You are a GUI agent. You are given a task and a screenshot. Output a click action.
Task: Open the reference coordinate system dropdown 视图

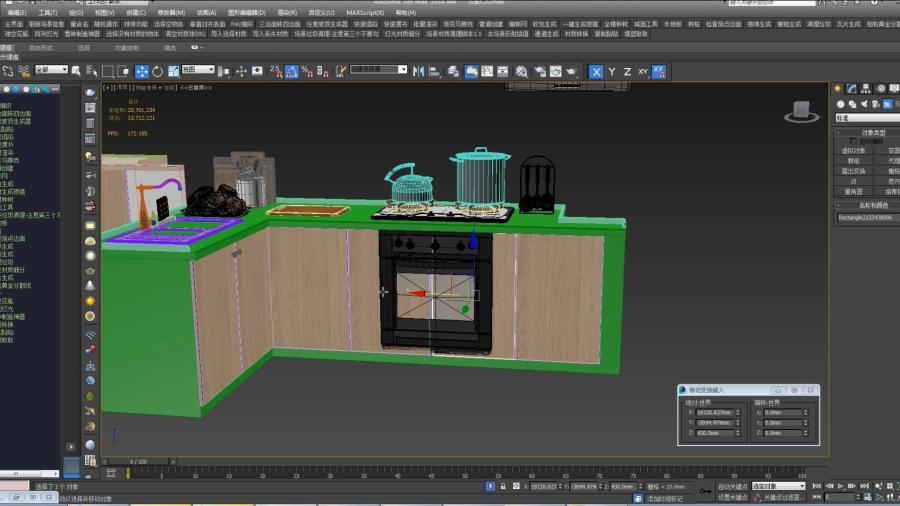(198, 69)
